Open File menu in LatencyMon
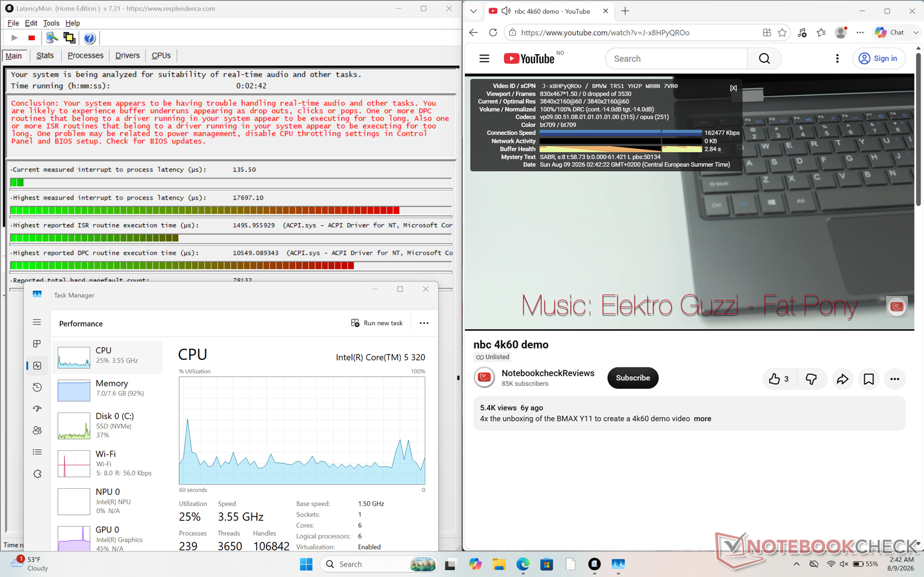 click(x=13, y=23)
